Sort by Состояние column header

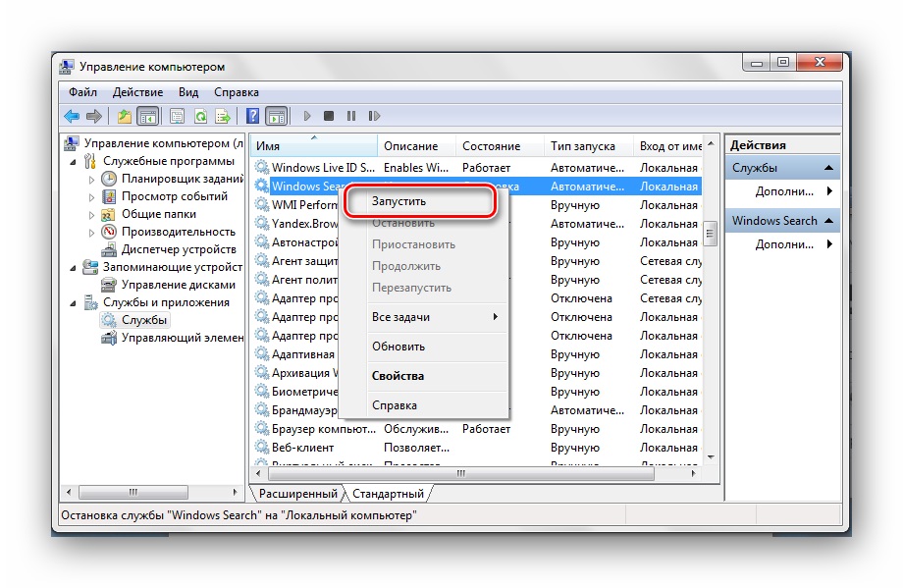500,146
